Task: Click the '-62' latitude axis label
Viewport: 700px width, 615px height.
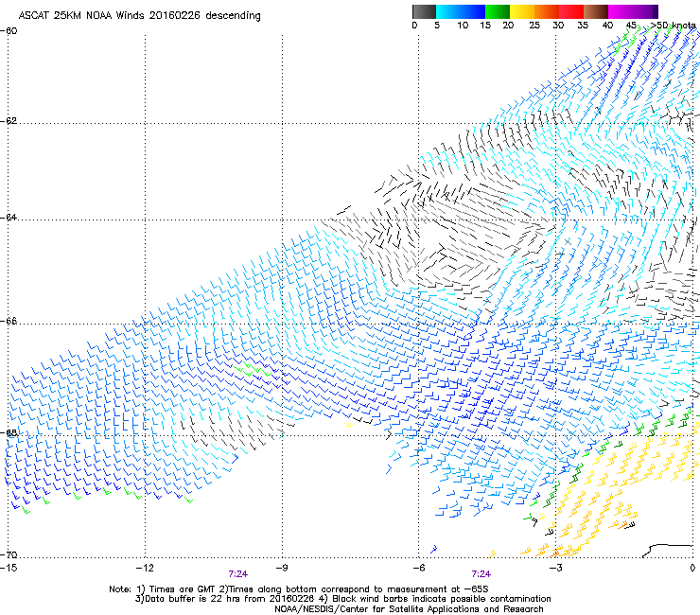Action: click(9, 121)
